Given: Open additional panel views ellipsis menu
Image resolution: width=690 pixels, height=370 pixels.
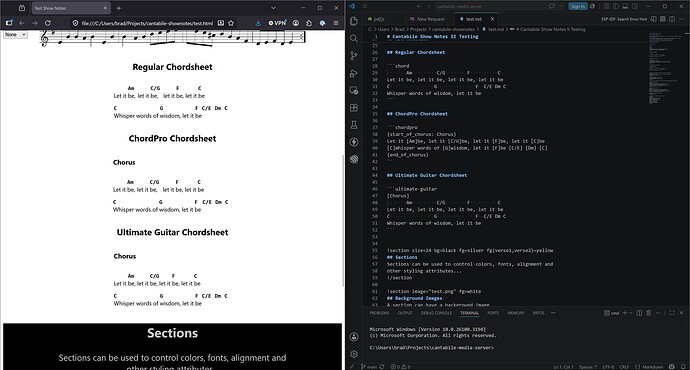Looking at the screenshot, I should tap(553, 313).
